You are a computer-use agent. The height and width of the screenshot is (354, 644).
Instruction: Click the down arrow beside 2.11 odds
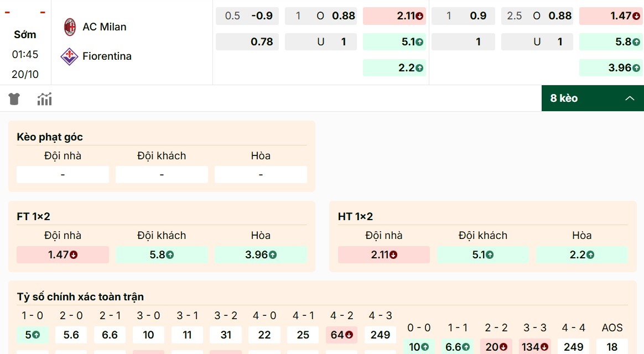tap(419, 16)
